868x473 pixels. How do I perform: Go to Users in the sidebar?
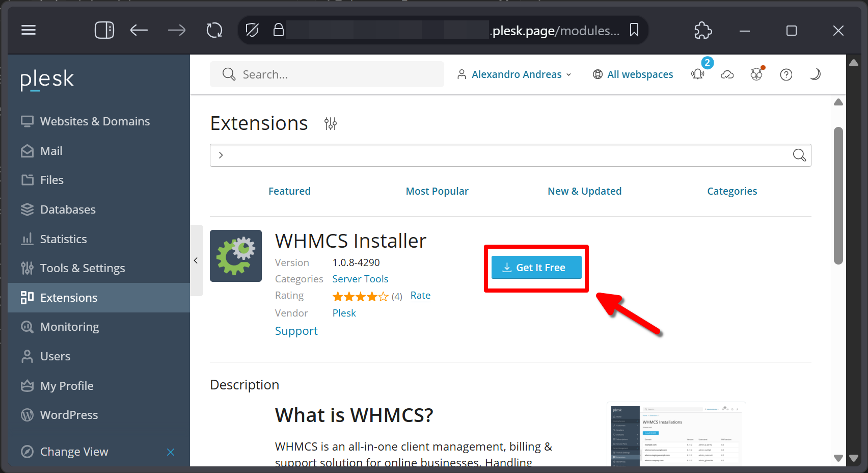pos(99,356)
